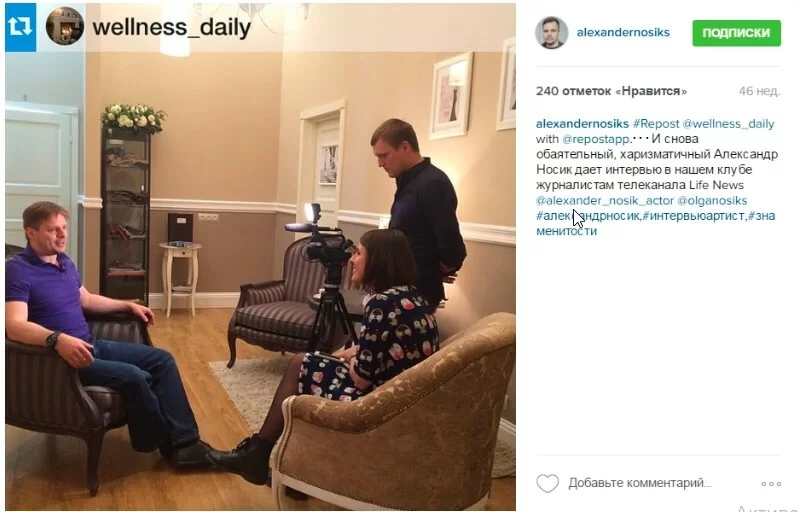This screenshot has width=798, height=512.
Task: Open wellness_daily round profile avatar
Action: pyautogui.click(x=65, y=26)
